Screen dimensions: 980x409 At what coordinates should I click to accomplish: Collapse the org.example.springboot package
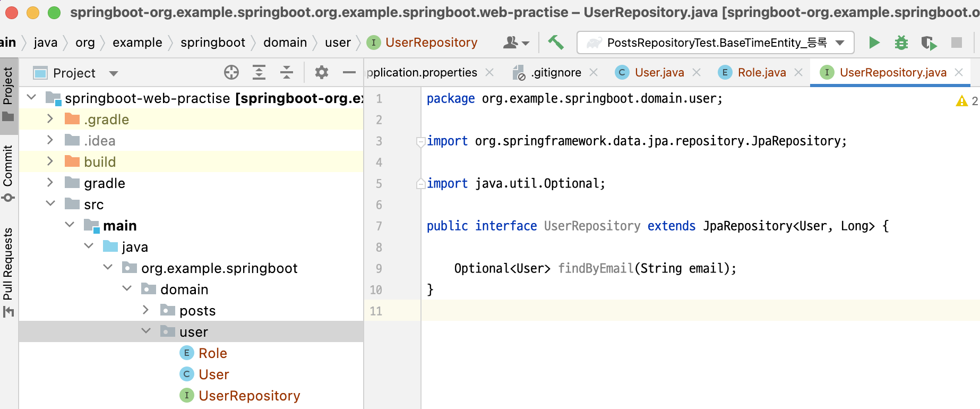coord(108,267)
